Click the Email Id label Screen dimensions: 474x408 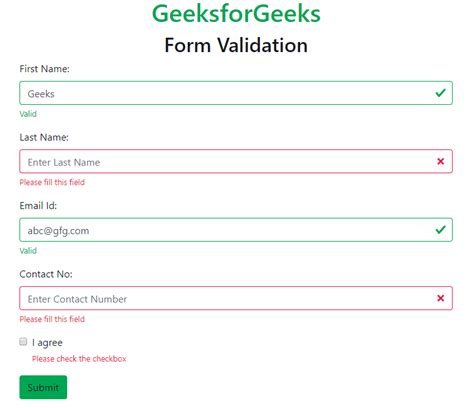38,206
